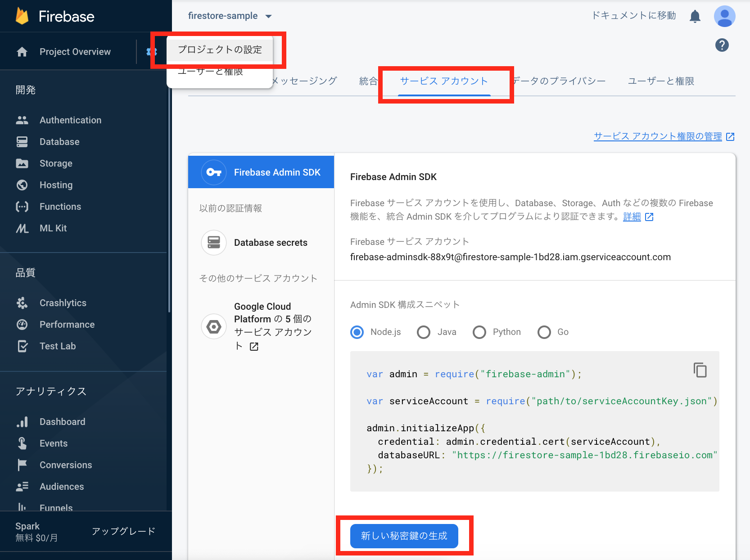Select the Go radio button
The image size is (750, 560).
pos(544,332)
